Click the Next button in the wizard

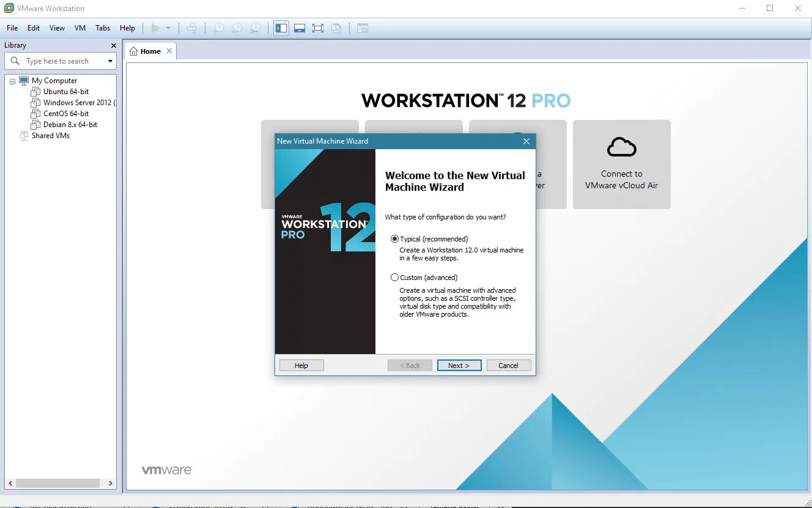click(x=459, y=366)
